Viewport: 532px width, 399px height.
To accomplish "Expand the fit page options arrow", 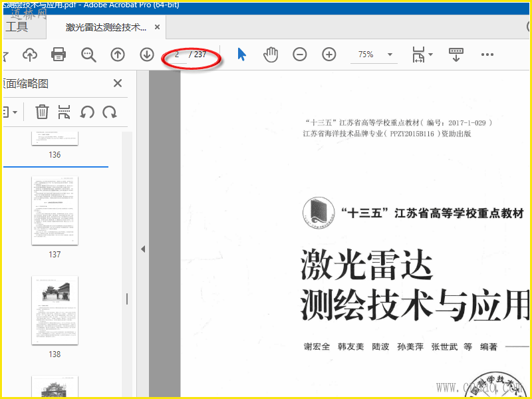I will [x=430, y=55].
